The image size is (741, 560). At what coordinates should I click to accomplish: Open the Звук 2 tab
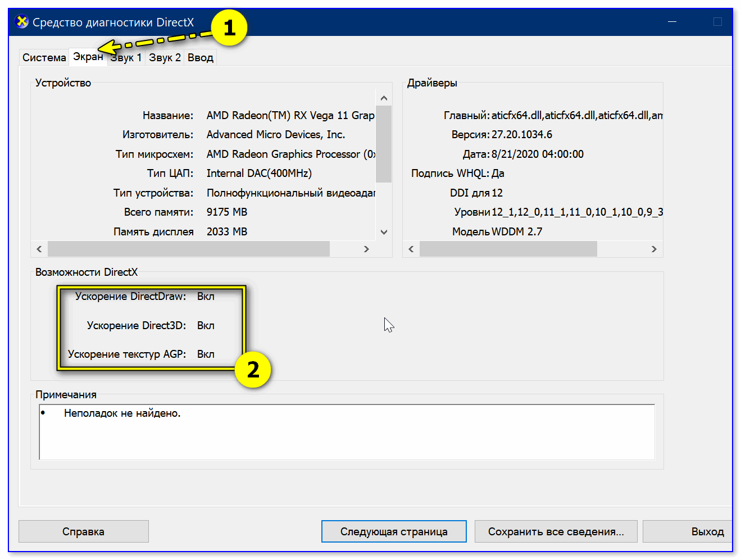tap(165, 57)
